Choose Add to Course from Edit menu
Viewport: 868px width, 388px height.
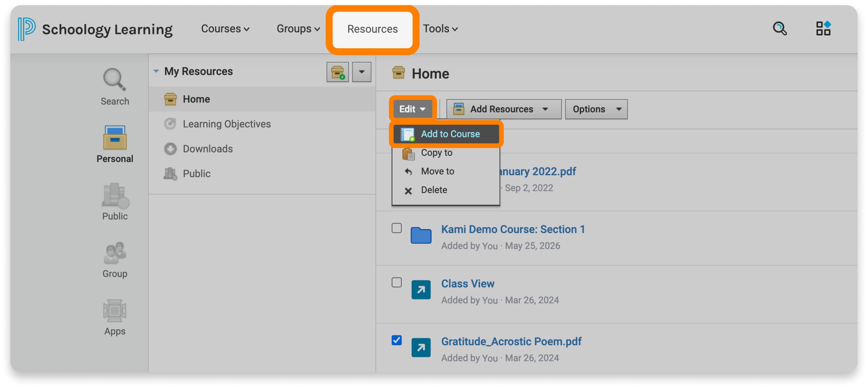446,134
